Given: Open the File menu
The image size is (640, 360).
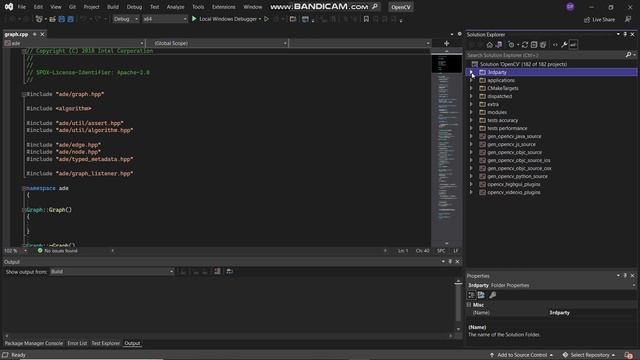Looking at the screenshot, I should point(22,7).
